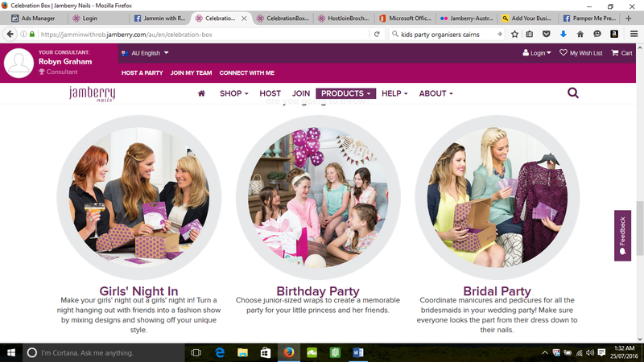
Task: Click the page vertical scrollbar thumb
Action: [x=639, y=228]
